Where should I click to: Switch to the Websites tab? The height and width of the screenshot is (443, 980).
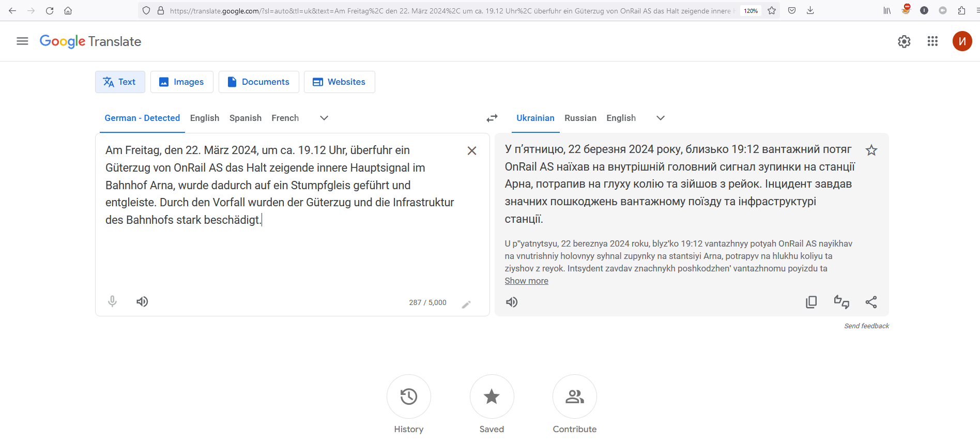coord(339,82)
